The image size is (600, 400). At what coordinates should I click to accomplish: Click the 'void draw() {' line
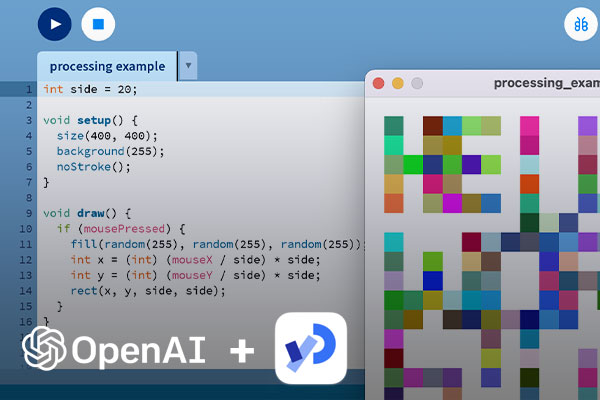87,213
